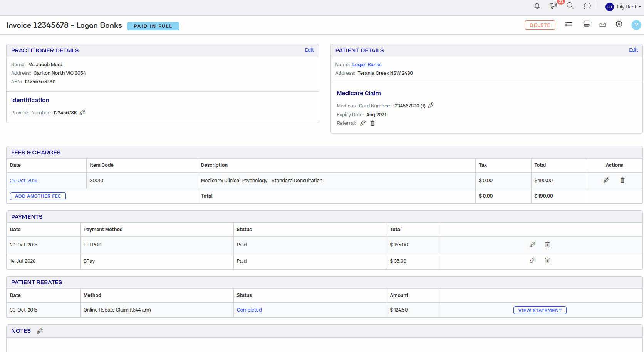The width and height of the screenshot is (644, 352).
Task: Print the invoice using printer icon
Action: 587,25
